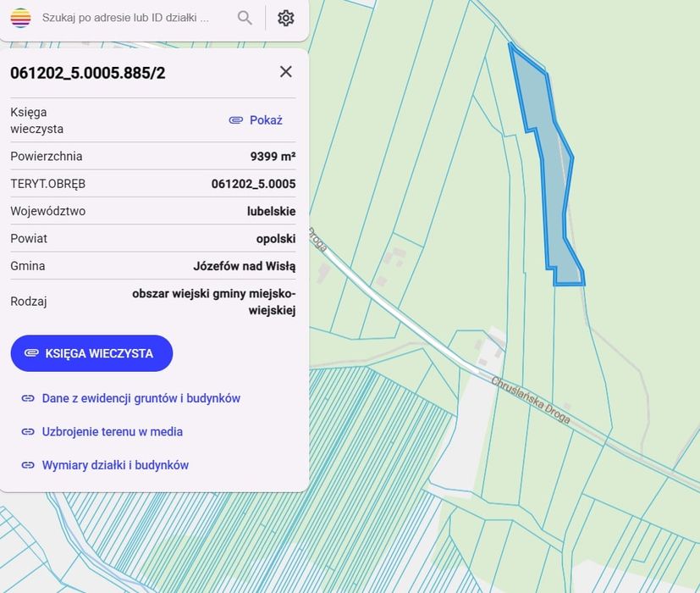This screenshot has height=593, width=700.
Task: Open Uzbrojenie terenu w media link
Action: 112,432
